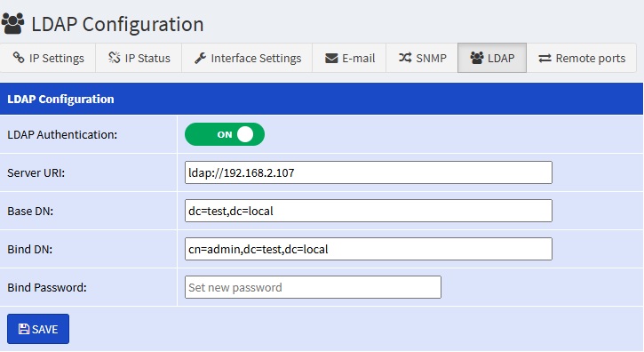Click the envelope E-mail icon
This screenshot has width=644, height=352.
coord(331,59)
